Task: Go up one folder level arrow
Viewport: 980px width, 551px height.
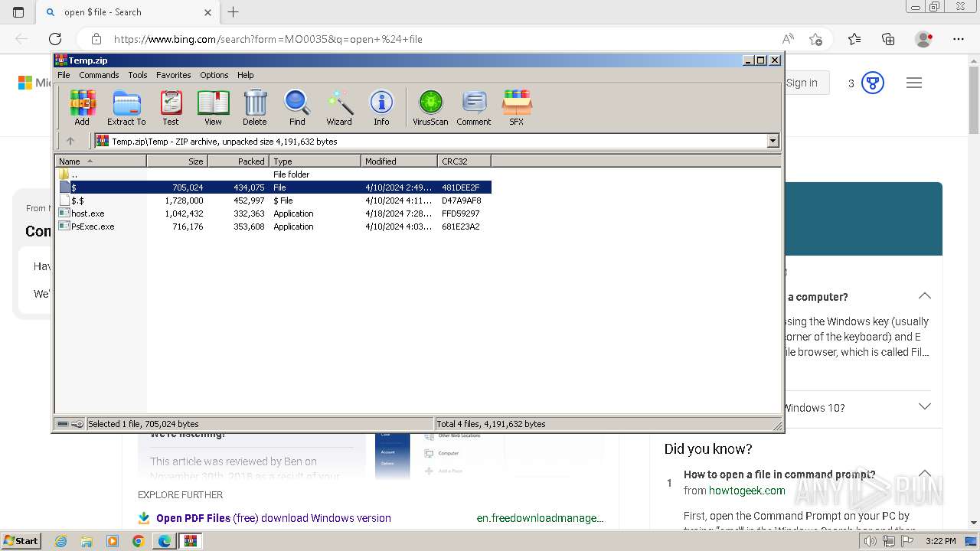Action: tap(70, 141)
